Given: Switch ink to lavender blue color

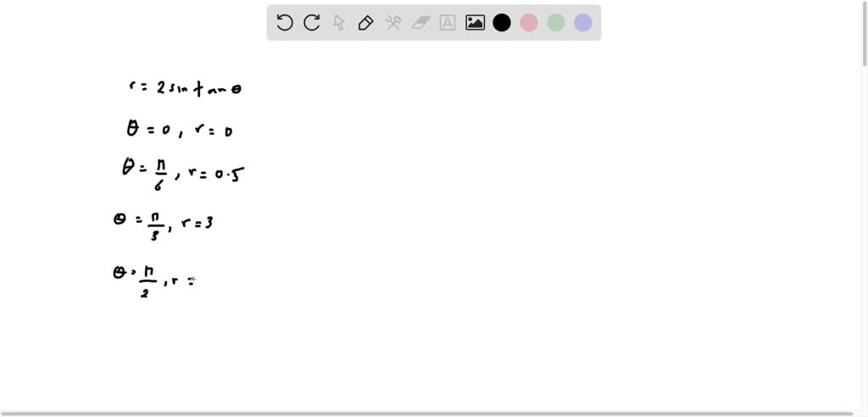Looking at the screenshot, I should [583, 23].
